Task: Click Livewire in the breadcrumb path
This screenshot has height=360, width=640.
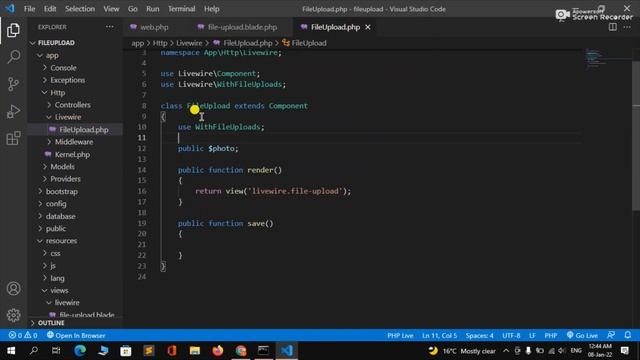Action: point(189,43)
